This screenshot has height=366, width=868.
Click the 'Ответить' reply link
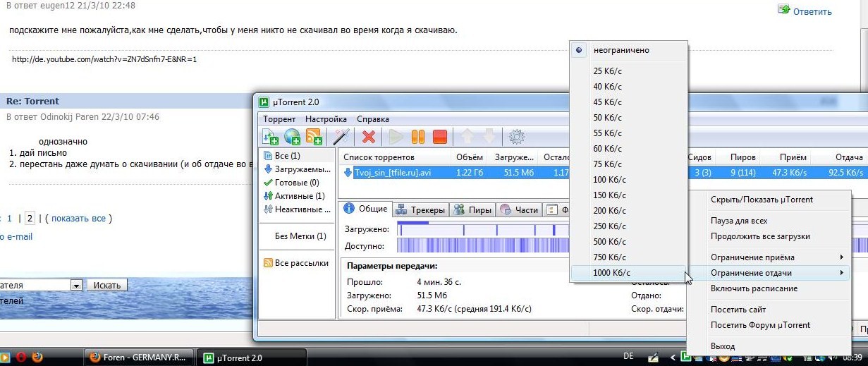click(x=812, y=11)
